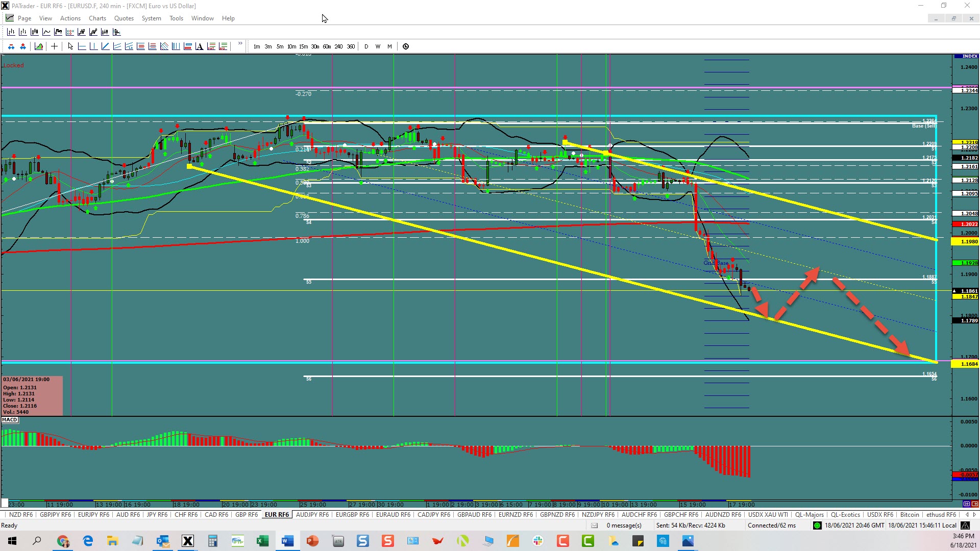This screenshot has width=980, height=551.
Task: Open the Tools menu
Action: click(x=176, y=18)
